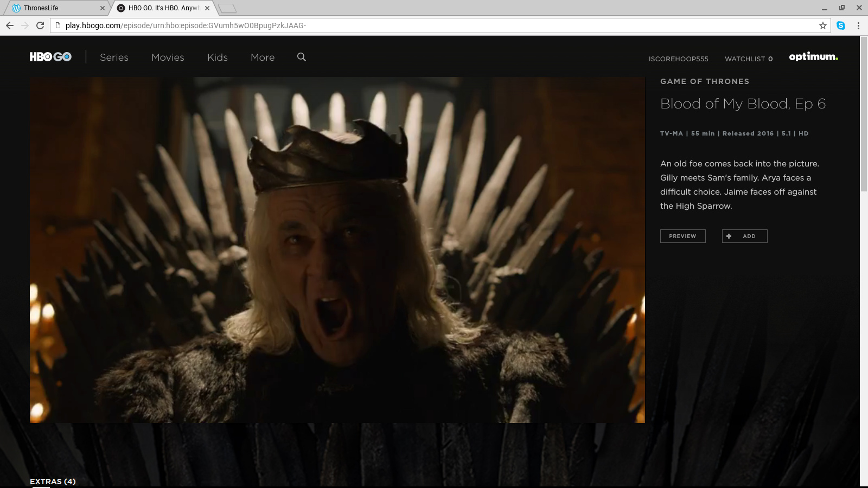
Task: Click the episode video thumbnail
Action: [x=337, y=249]
